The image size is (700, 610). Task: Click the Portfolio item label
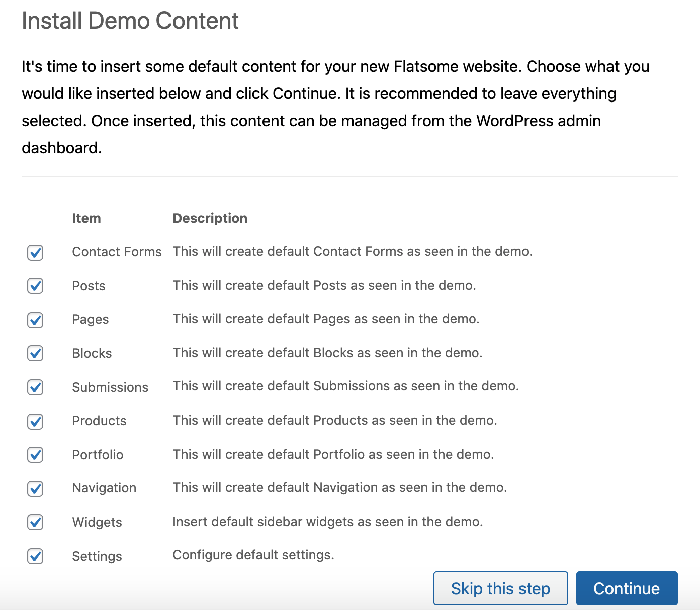point(98,455)
